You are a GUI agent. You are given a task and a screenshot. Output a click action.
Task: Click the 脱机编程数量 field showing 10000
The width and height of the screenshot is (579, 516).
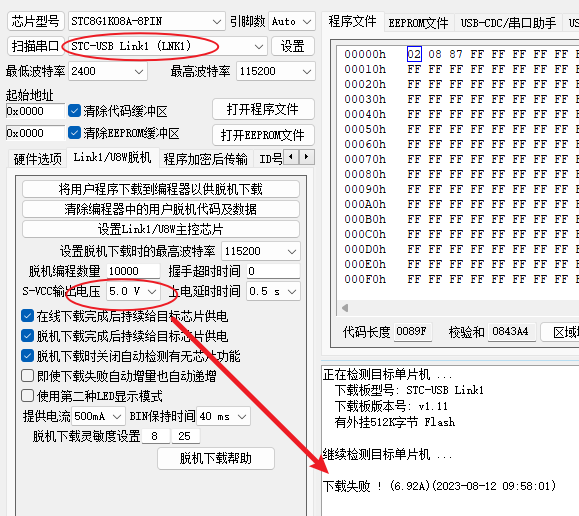coord(133,271)
